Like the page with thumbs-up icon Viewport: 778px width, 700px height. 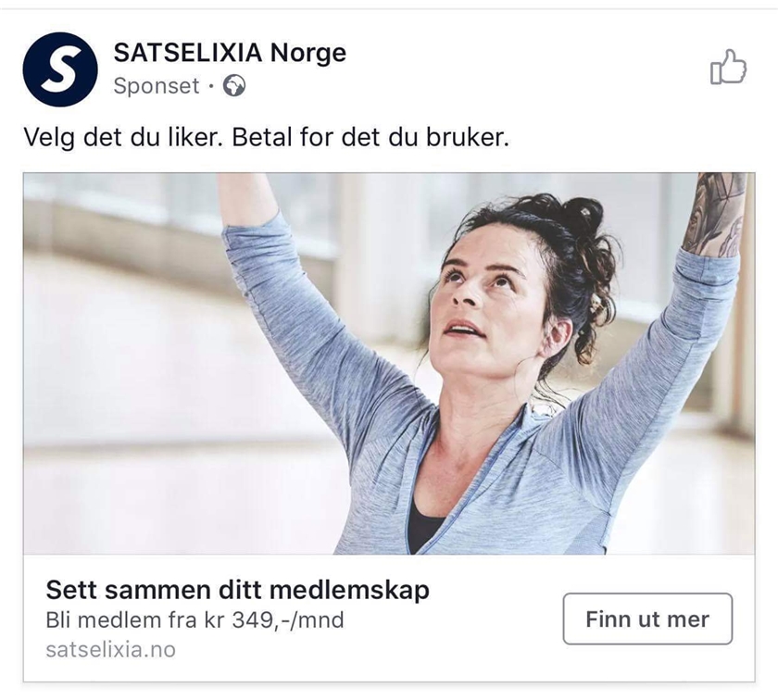coord(728,67)
